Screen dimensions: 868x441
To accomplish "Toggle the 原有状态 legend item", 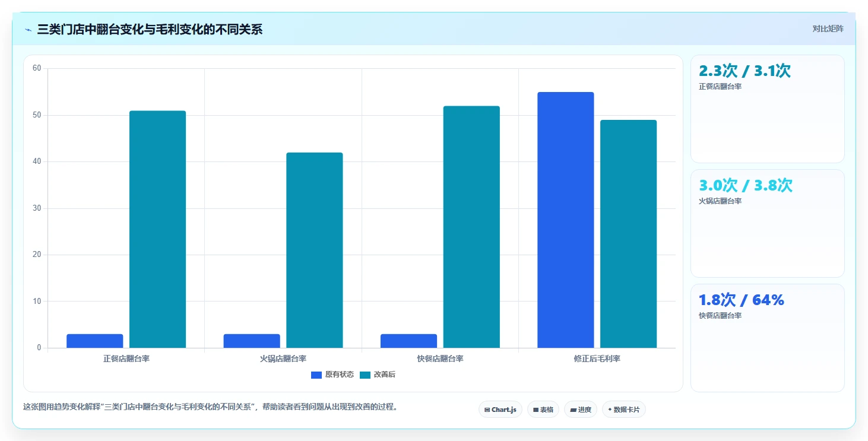I will pyautogui.click(x=332, y=375).
